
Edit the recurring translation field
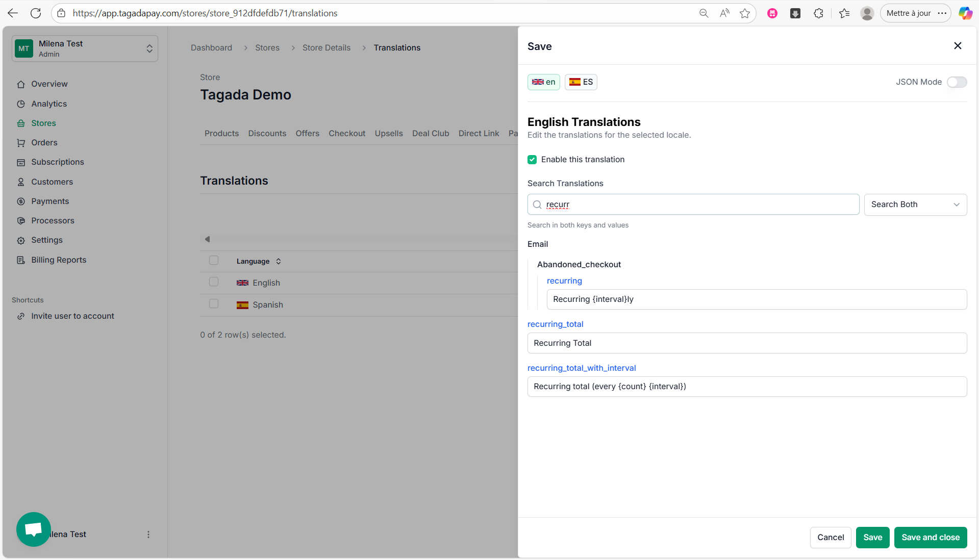pyautogui.click(x=756, y=299)
